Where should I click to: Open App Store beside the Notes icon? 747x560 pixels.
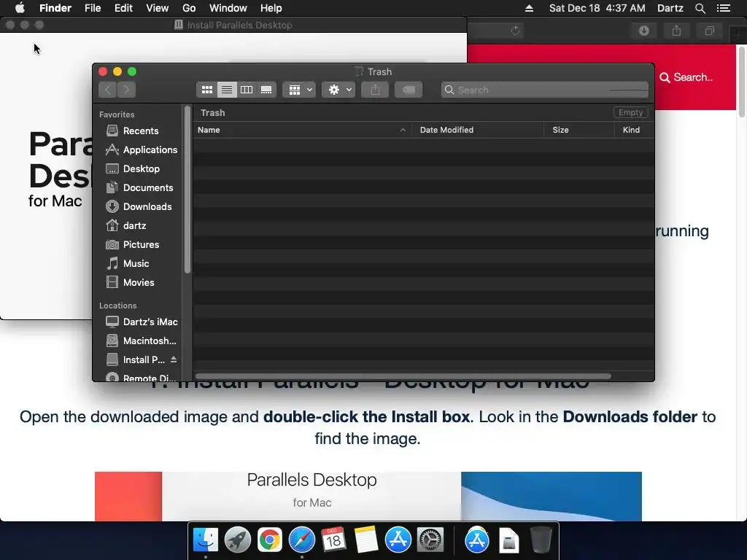(x=398, y=540)
